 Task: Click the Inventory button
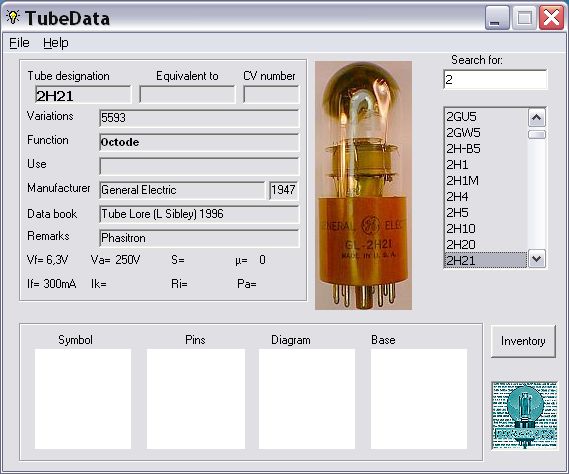coord(523,341)
